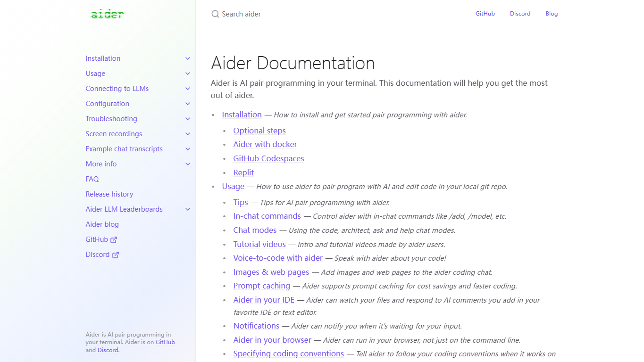The image size is (644, 362).
Task: Open Troubleshooting in the sidebar
Action: point(111,119)
